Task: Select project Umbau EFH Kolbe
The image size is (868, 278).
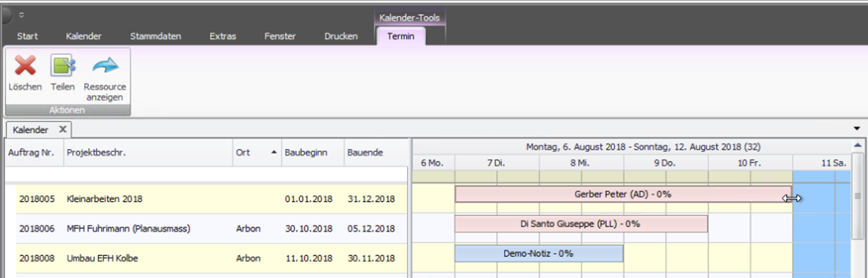Action: click(102, 258)
